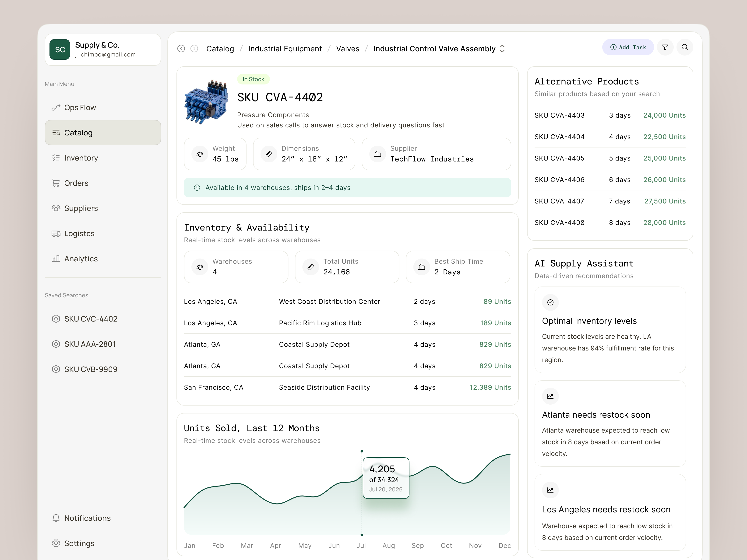Click the Supplier building icon

(x=378, y=154)
